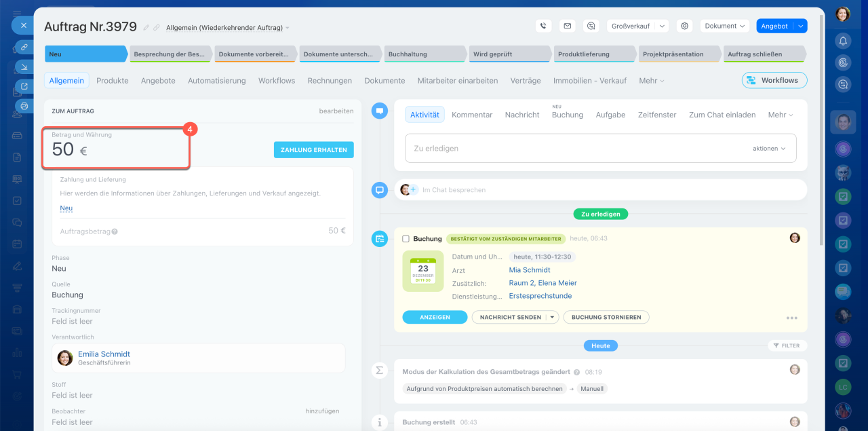Click the Zahlung erhalten button
Image resolution: width=868 pixels, height=431 pixels.
314,149
